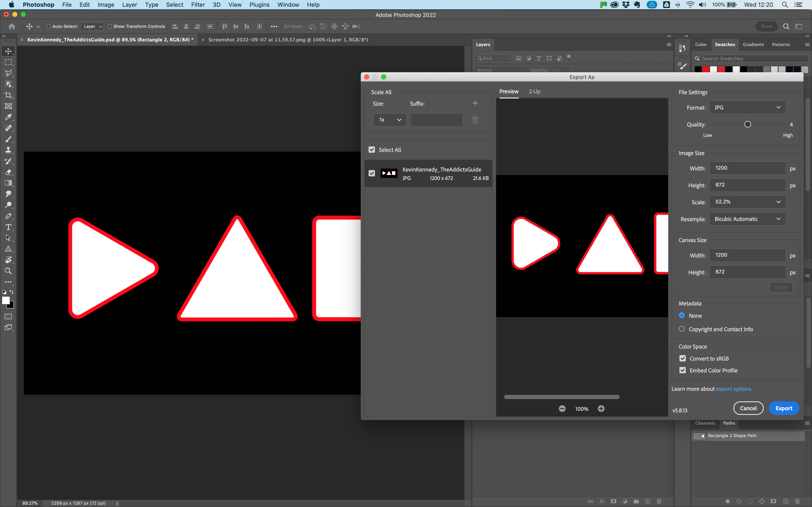Select the Zoom tool

point(8,271)
